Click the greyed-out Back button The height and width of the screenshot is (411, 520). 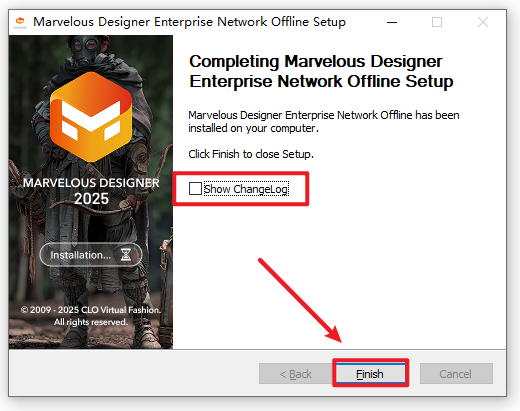(x=295, y=374)
